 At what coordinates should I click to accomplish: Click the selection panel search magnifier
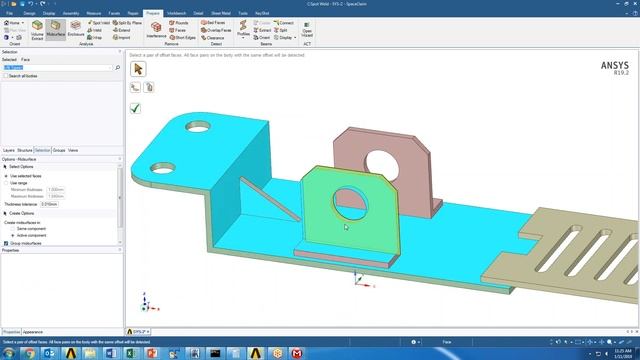tap(118, 67)
